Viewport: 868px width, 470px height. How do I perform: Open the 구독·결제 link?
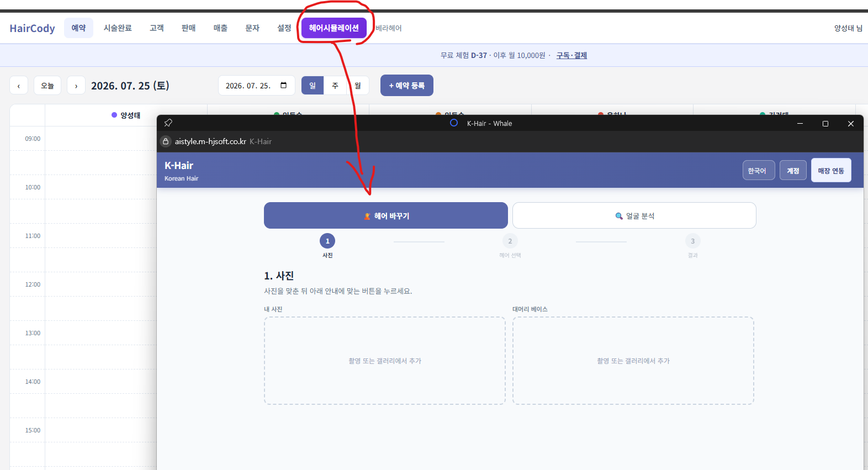click(571, 55)
